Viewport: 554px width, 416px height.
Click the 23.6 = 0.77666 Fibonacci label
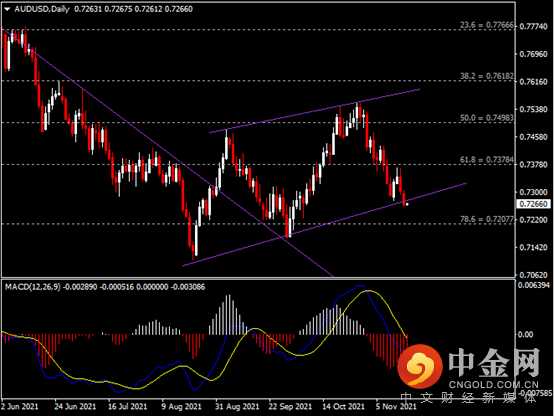click(x=487, y=25)
